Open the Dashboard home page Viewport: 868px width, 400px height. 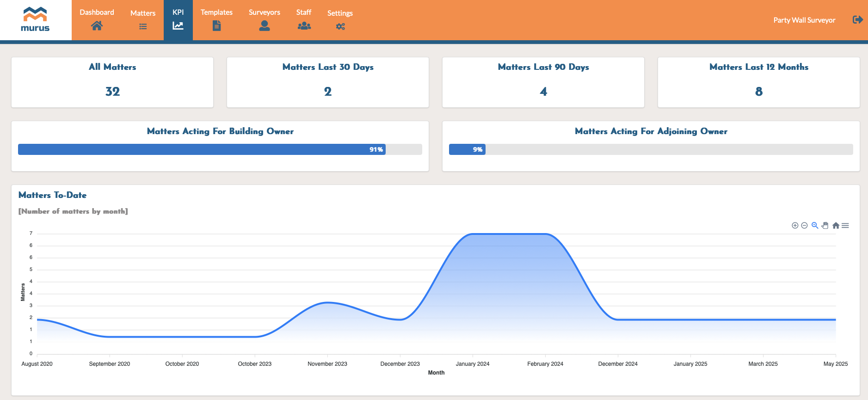pos(97,19)
